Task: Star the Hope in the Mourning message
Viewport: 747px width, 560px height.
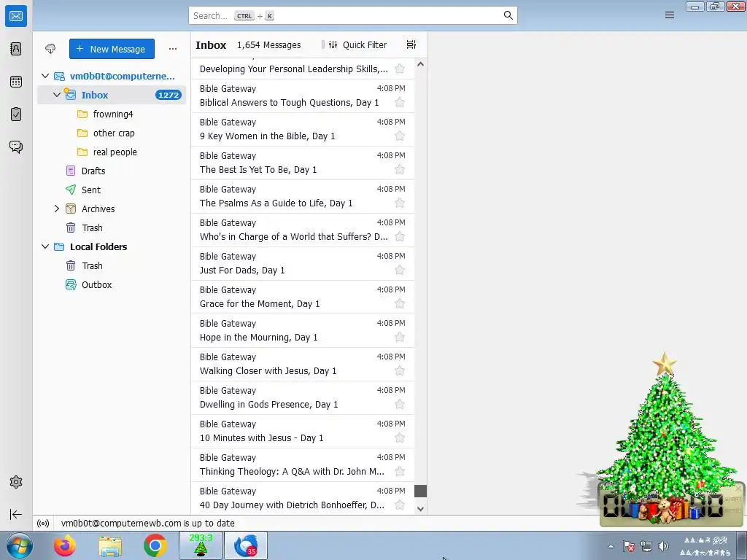Action: (400, 337)
